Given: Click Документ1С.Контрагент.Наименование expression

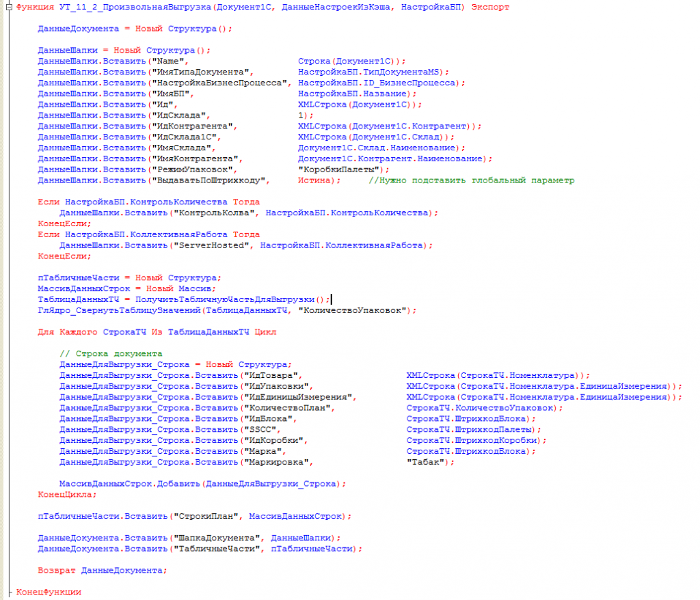Looking at the screenshot, I should coord(390,159).
